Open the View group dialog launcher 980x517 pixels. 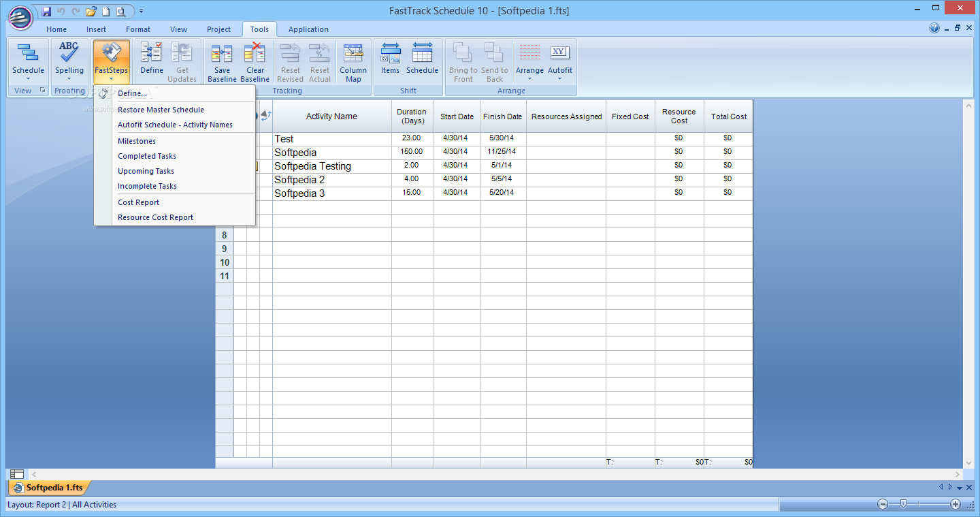tap(43, 91)
